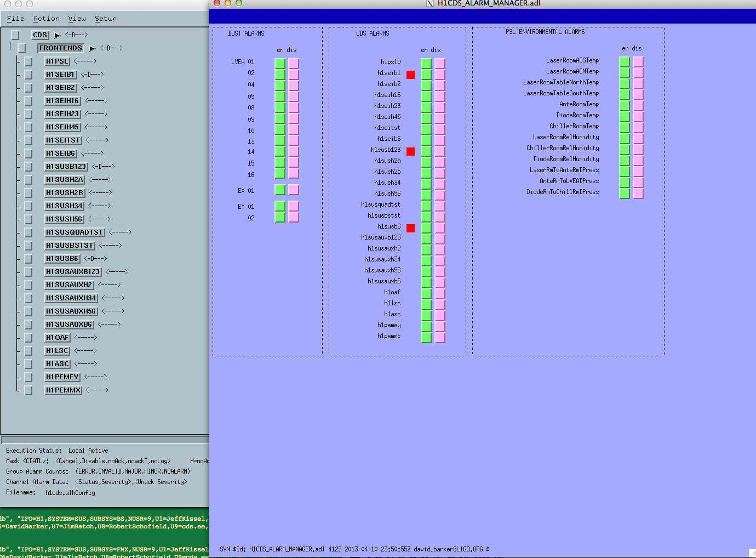Viewport: 756px width, 558px height.
Task: Click the horizontal scrollbar below the alarm tree
Action: click(104, 440)
